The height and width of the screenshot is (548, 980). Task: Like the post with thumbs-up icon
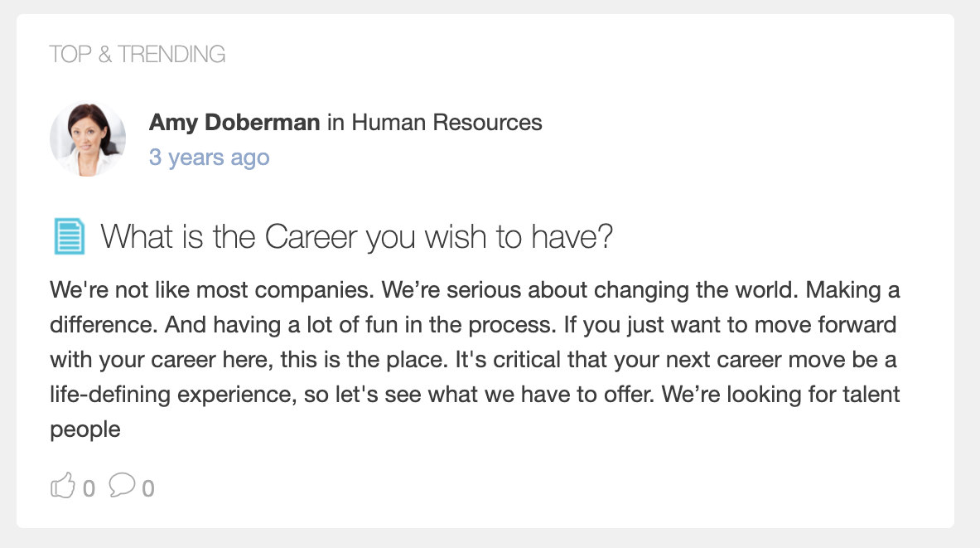pos(62,486)
